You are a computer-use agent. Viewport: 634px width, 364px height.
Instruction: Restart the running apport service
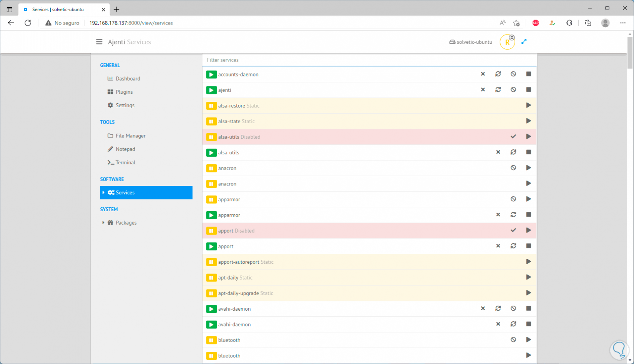(x=513, y=246)
